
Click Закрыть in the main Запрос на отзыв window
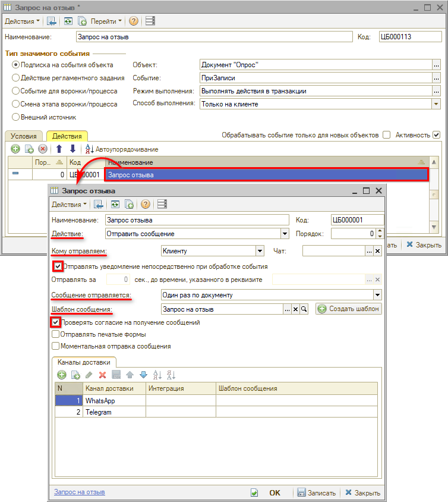424,245
